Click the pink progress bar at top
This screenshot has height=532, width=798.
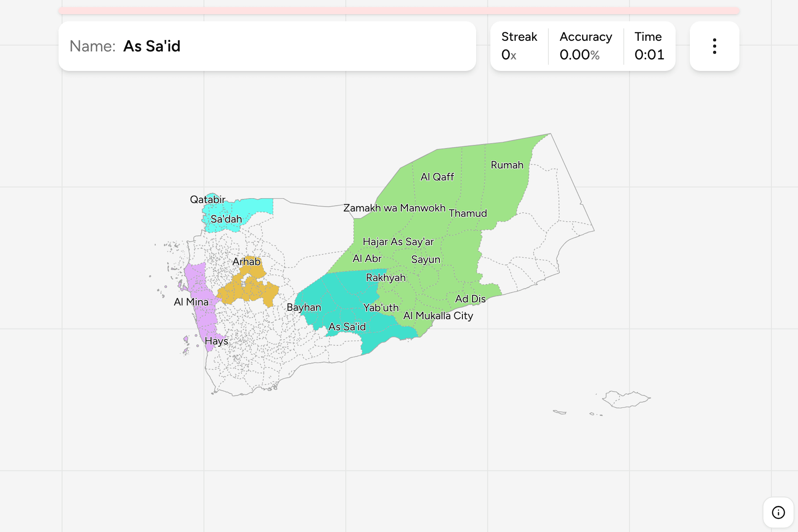point(399,11)
